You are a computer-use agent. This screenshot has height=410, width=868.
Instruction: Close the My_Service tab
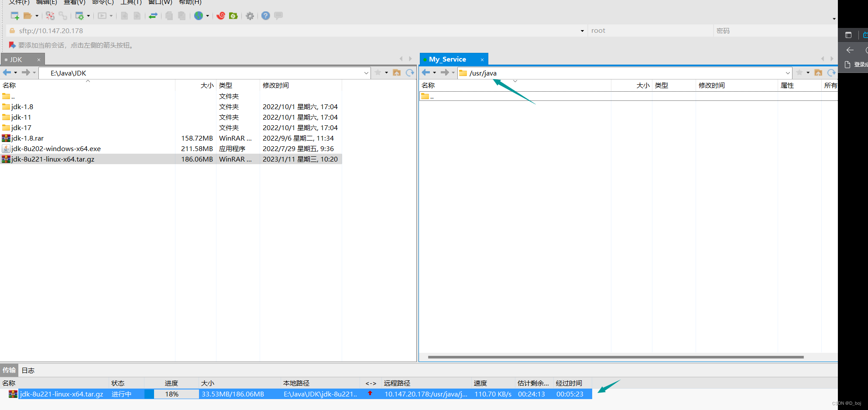(x=482, y=60)
